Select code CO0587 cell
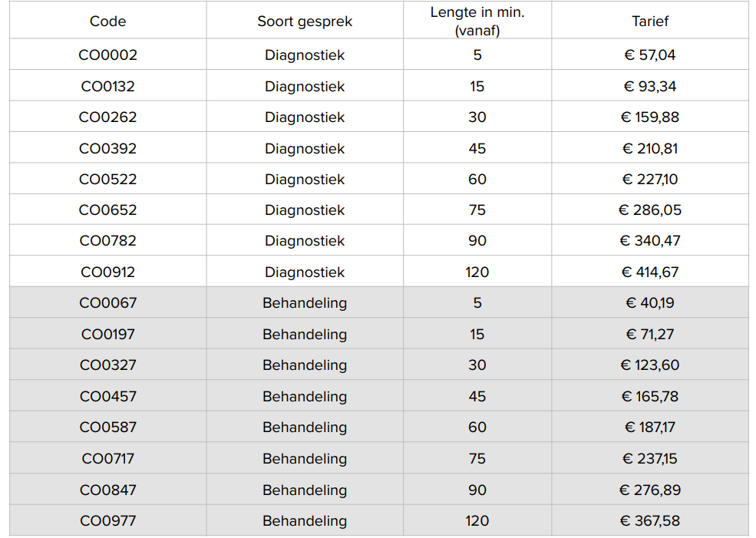This screenshot has width=756, height=538. (107, 427)
